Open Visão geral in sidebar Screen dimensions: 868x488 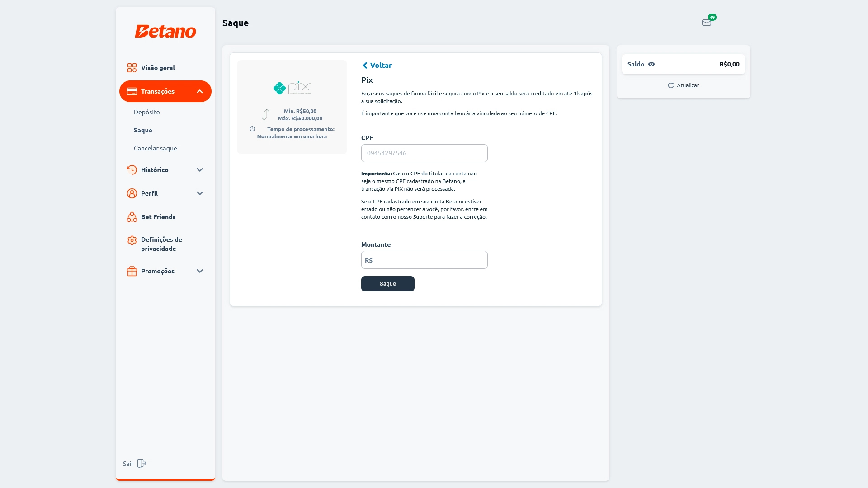click(165, 68)
